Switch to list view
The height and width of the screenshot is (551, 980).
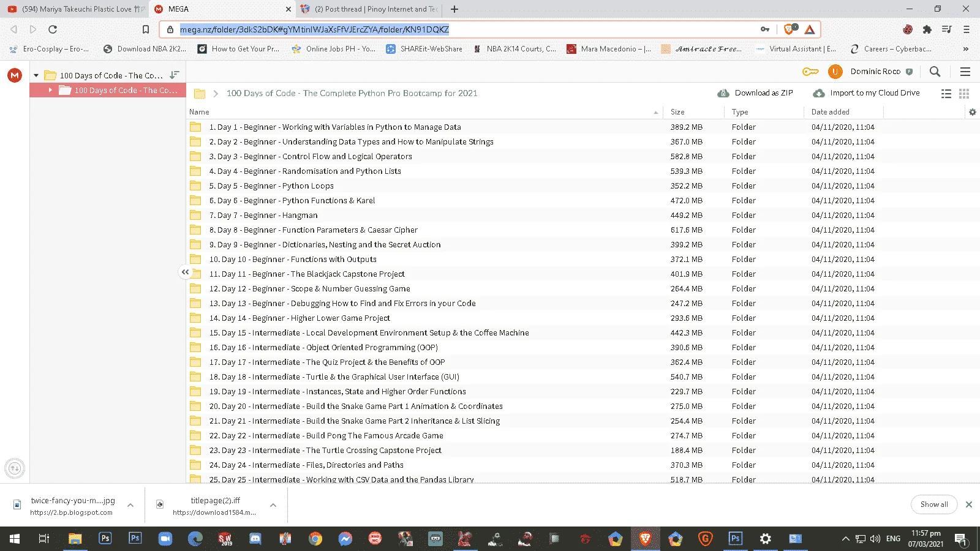click(x=946, y=94)
